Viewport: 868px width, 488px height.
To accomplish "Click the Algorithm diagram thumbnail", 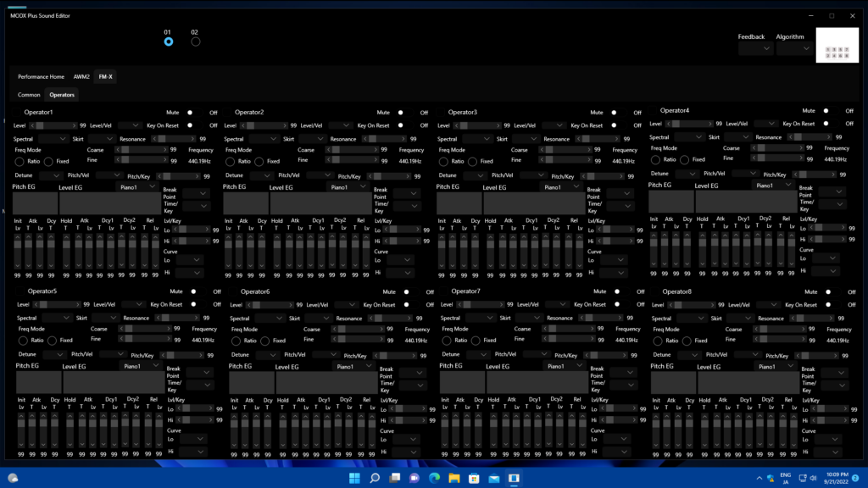I will (837, 46).
